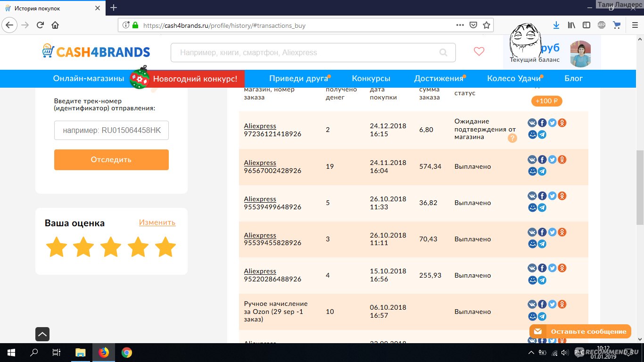Open Firefox downloads panel
Viewport: 644px width, 362px height.
click(x=556, y=25)
